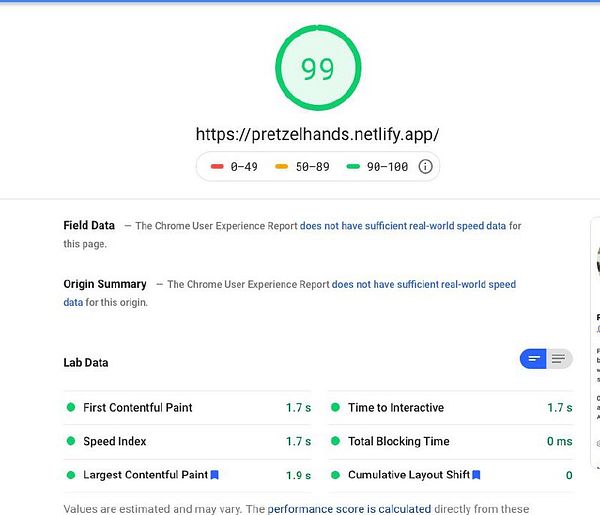
Task: Click the 99 performance score gauge
Action: pyautogui.click(x=317, y=70)
